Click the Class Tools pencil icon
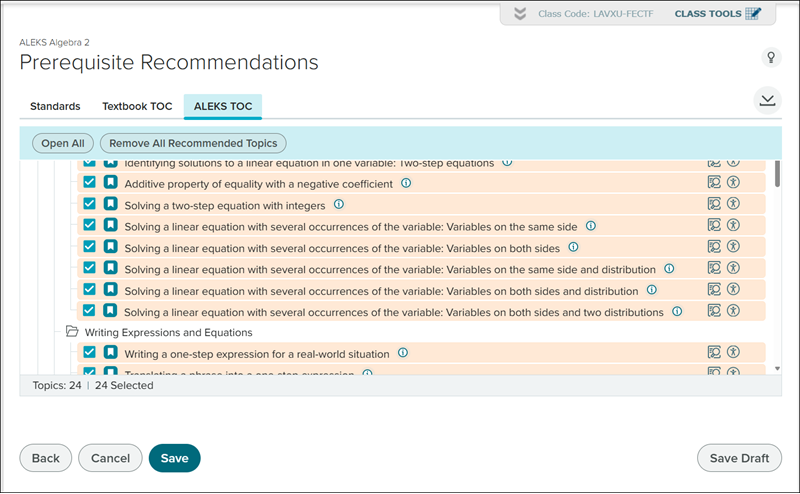 (753, 13)
